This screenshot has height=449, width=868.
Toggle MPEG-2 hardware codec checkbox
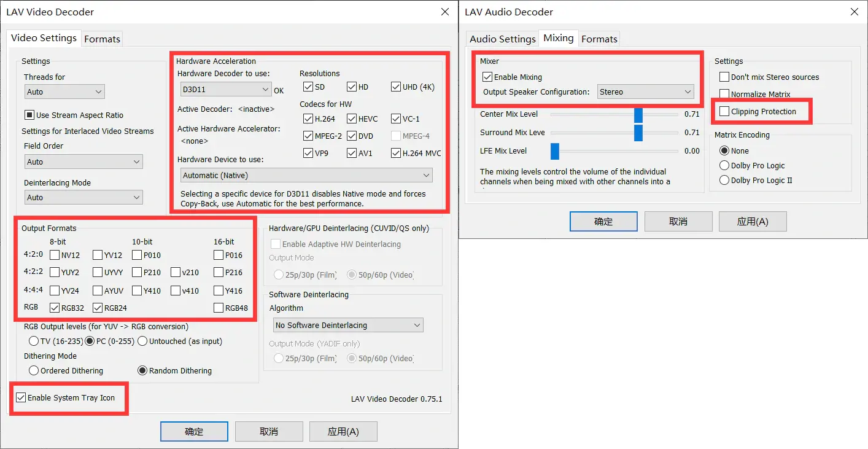pos(308,136)
